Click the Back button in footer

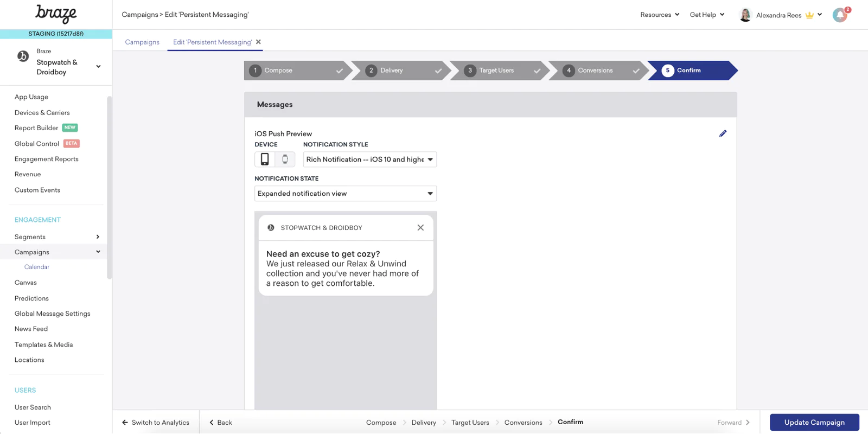pyautogui.click(x=221, y=423)
